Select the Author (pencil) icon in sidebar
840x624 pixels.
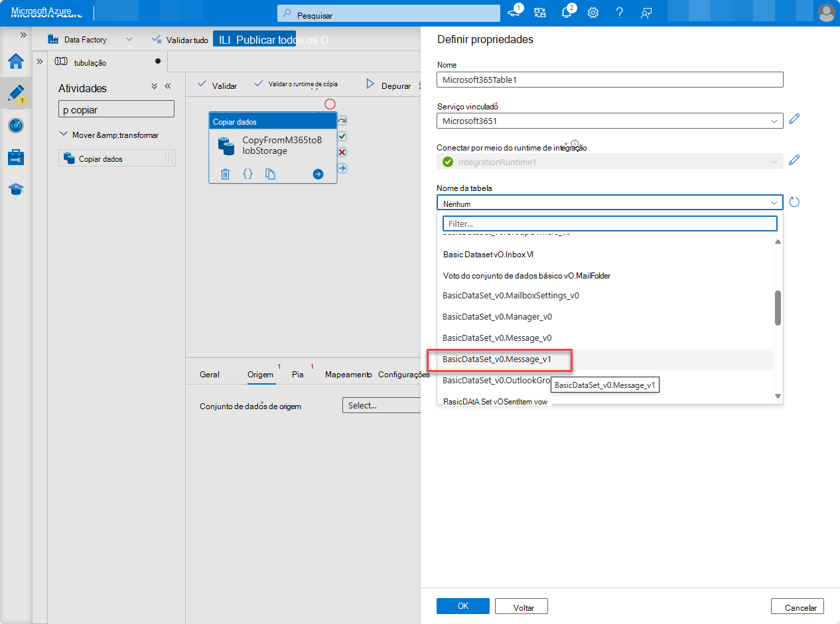pos(15,93)
